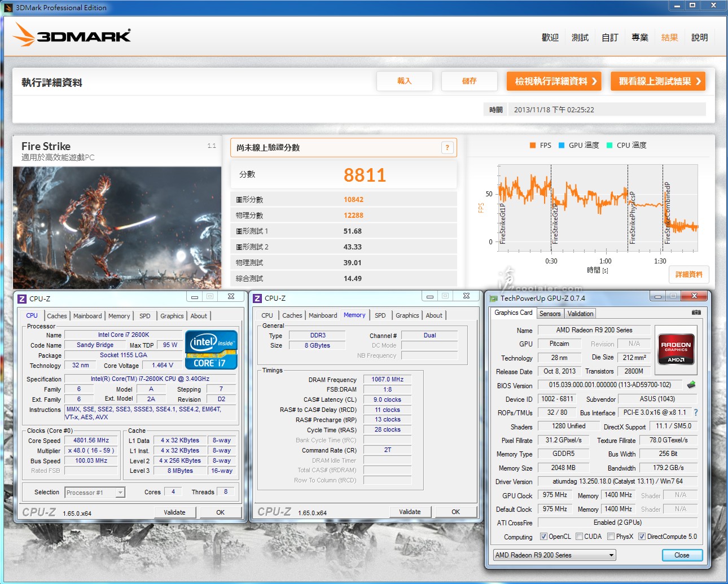Click the GPU-Z camera screenshot icon
This screenshot has width=728, height=584.
[696, 312]
